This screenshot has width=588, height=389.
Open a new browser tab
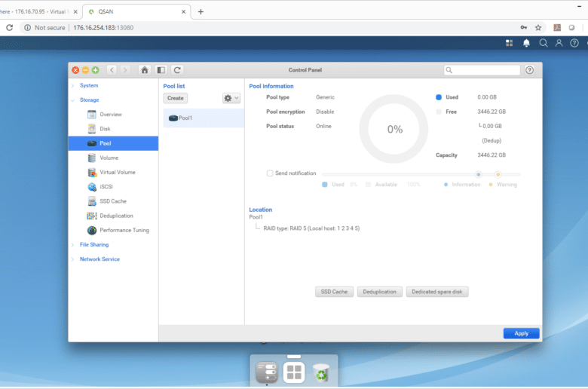point(201,11)
